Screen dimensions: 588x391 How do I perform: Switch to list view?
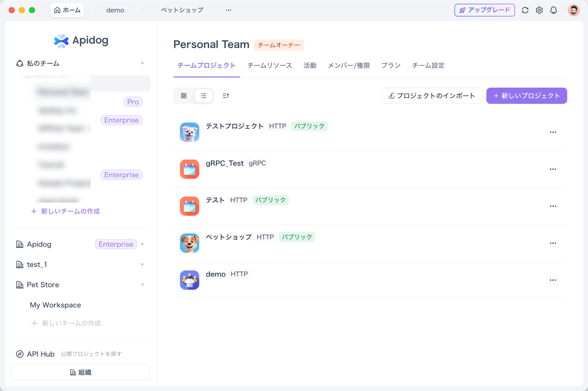click(204, 96)
